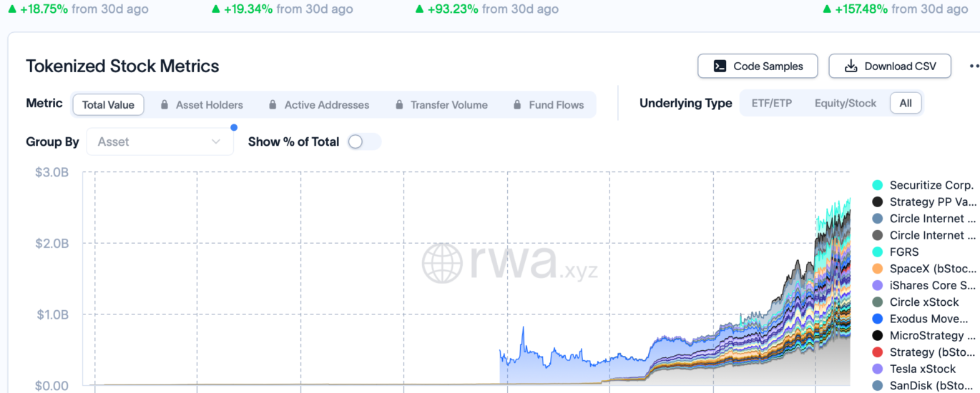
Task: Click the terminal icon in Code Samples
Action: pyautogui.click(x=720, y=66)
